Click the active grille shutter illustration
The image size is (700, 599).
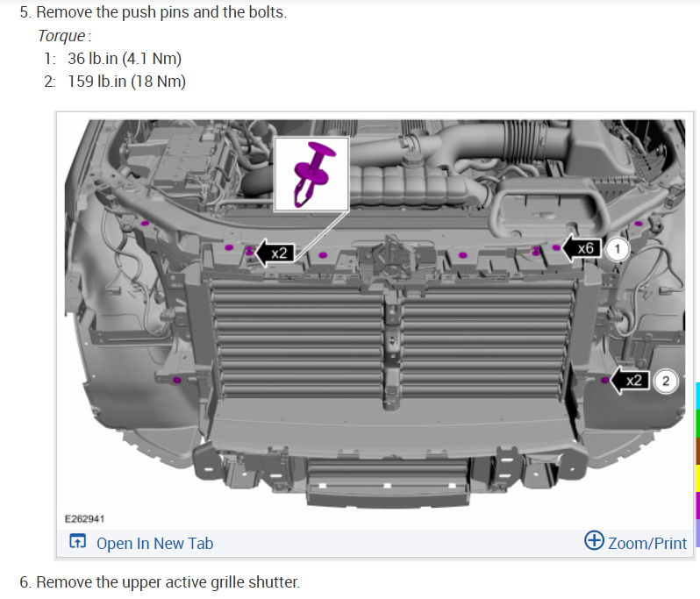375,312
